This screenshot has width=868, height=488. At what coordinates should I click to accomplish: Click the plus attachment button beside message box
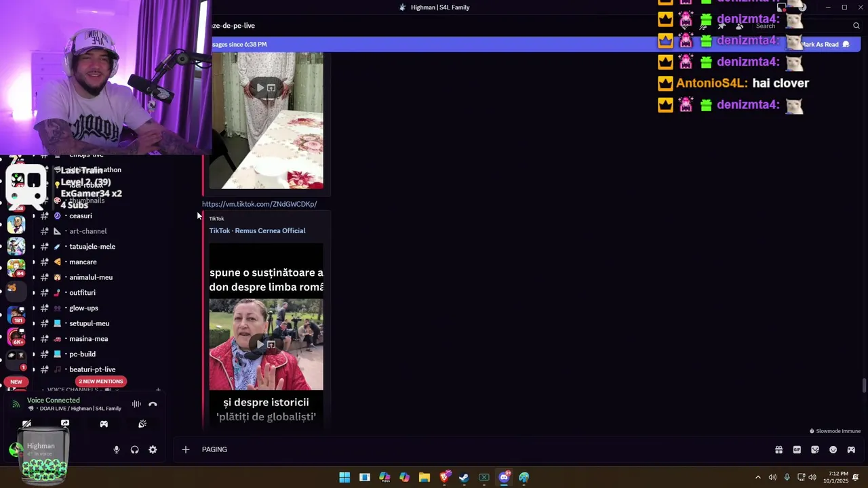(x=185, y=449)
